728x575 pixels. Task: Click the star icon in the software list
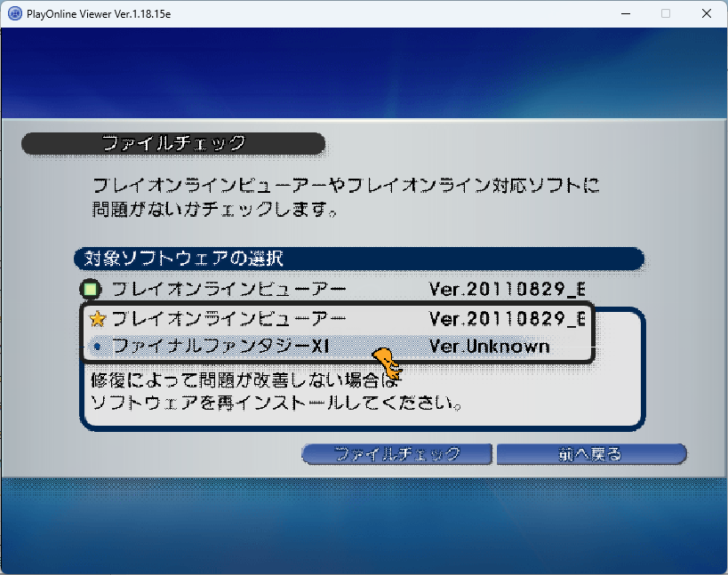point(98,319)
